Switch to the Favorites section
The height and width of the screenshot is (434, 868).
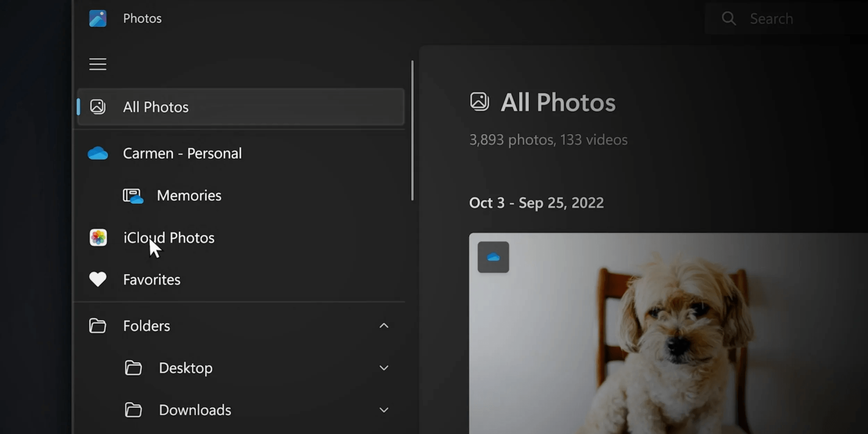tap(151, 279)
